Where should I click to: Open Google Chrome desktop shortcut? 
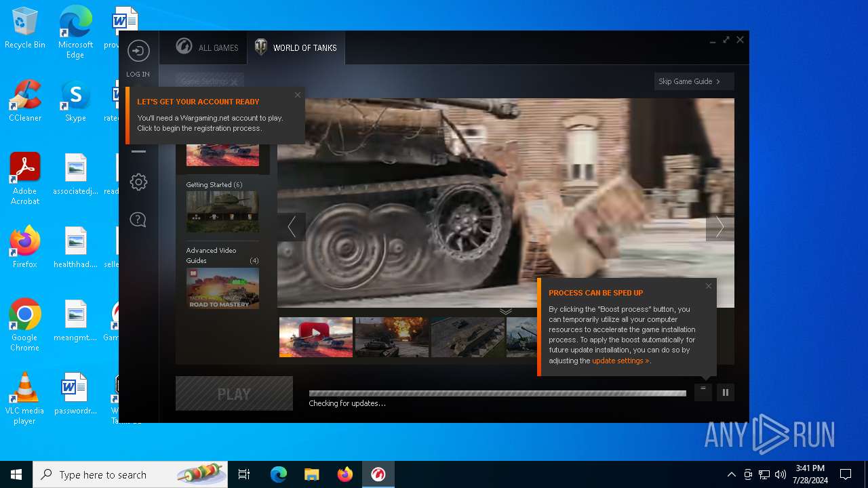[25, 325]
